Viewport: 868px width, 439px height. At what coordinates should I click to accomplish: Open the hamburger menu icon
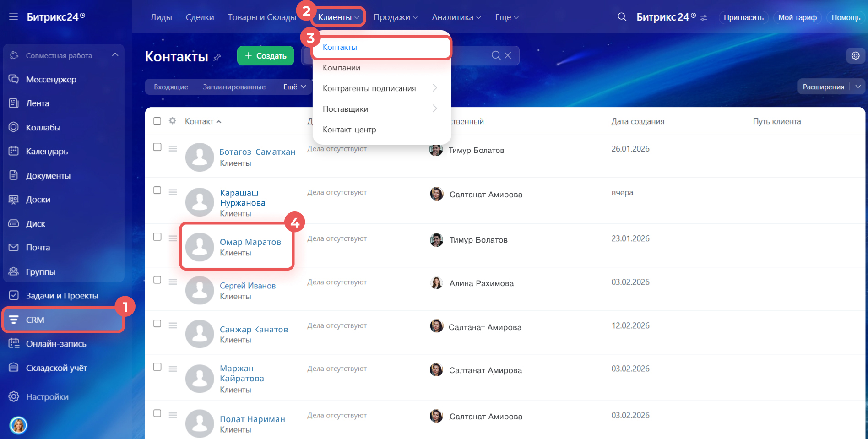tap(13, 17)
